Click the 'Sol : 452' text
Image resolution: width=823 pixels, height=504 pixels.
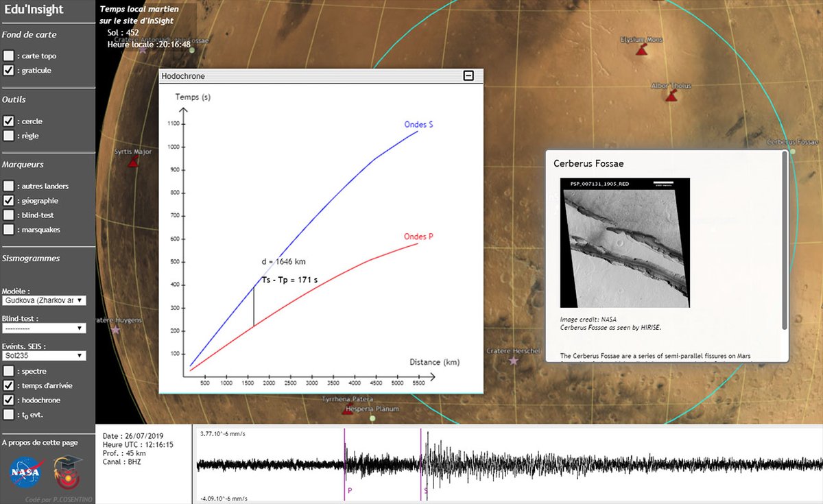click(123, 32)
